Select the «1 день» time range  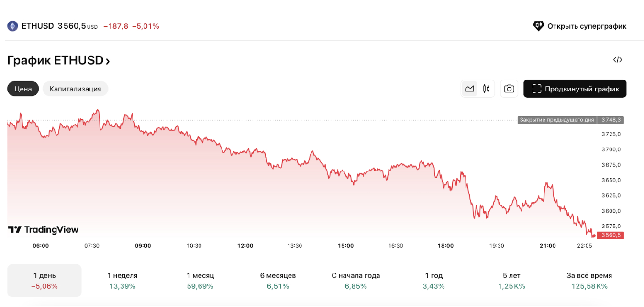tap(44, 281)
